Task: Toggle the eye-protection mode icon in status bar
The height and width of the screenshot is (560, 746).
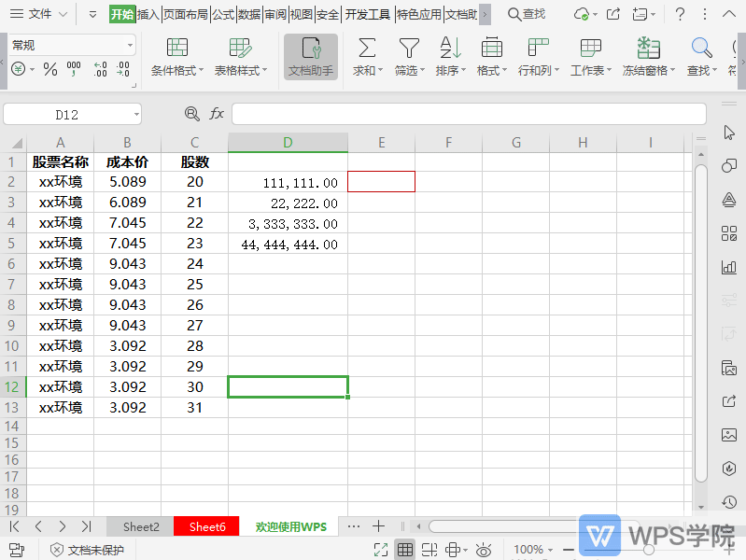Action: [483, 550]
